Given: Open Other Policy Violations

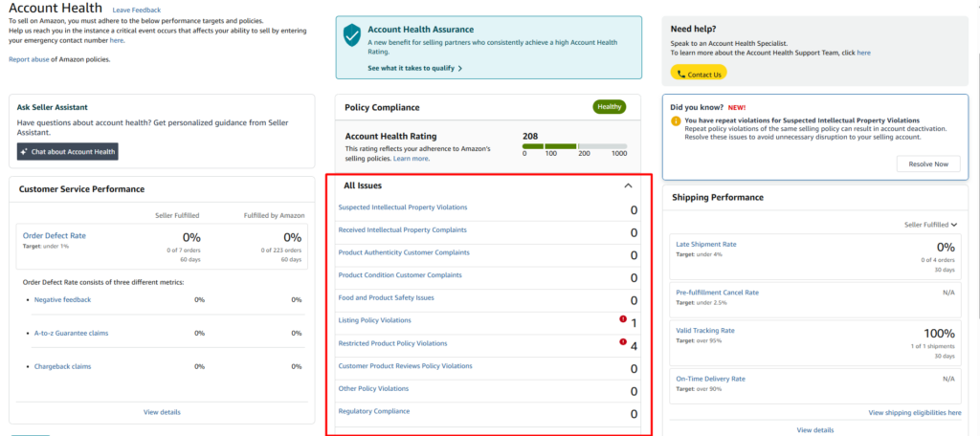Looking at the screenshot, I should (373, 388).
